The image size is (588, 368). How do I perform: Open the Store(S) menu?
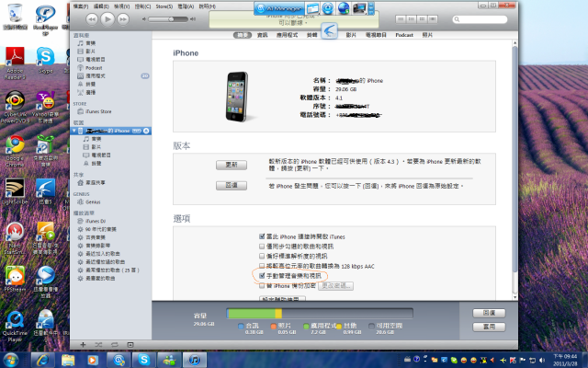(x=164, y=6)
